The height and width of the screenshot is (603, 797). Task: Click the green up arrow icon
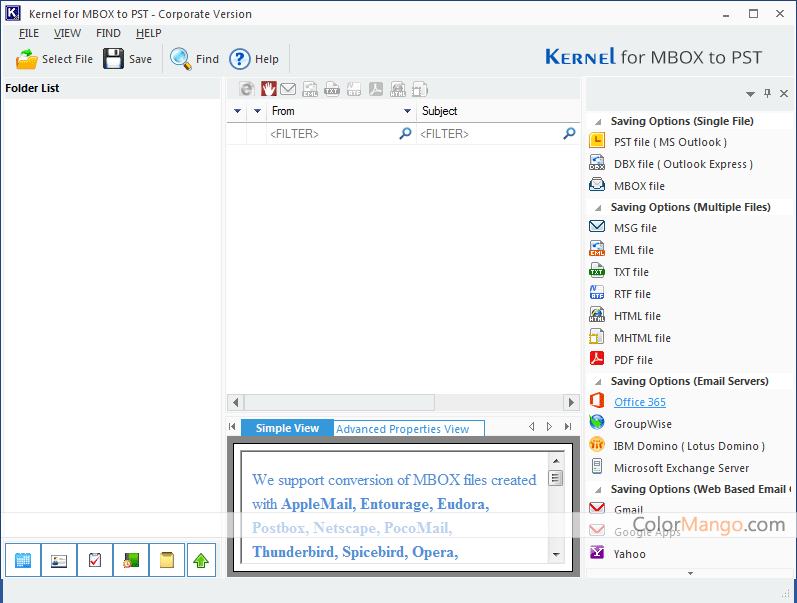click(x=203, y=561)
